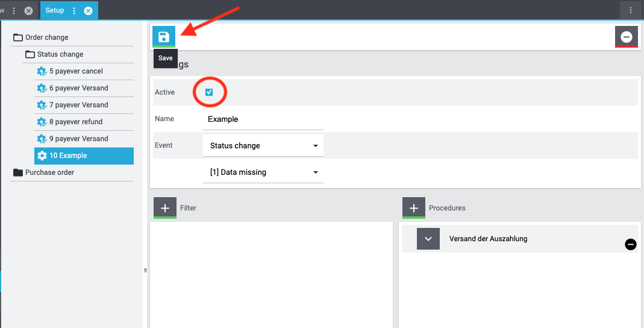Image resolution: width=644 pixels, height=328 pixels.
Task: Save the event procedure with floppy icon
Action: pos(164,37)
